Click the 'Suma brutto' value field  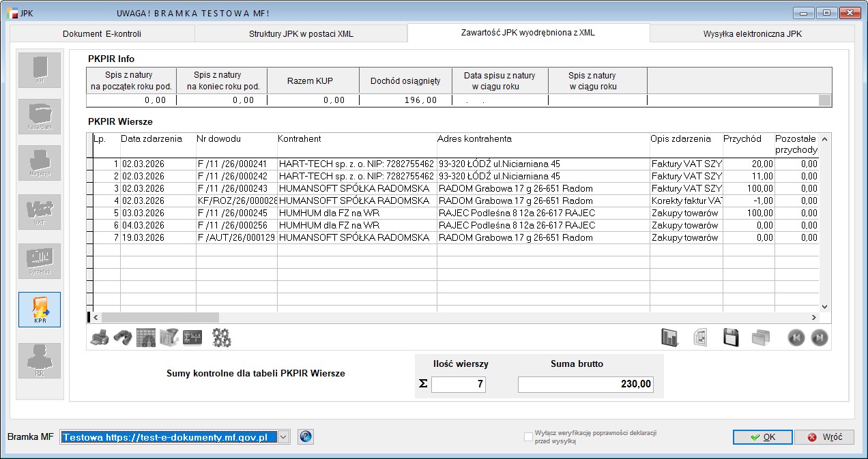point(585,385)
